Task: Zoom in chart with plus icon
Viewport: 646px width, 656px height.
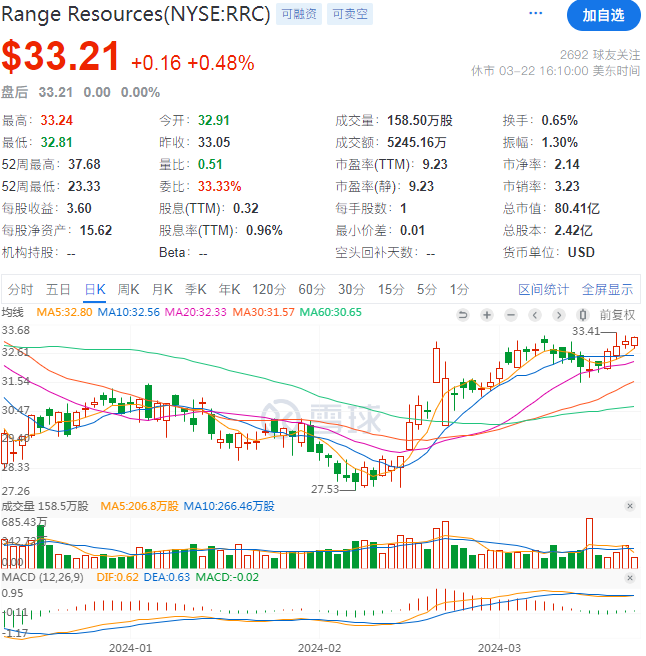Action: pos(487,315)
